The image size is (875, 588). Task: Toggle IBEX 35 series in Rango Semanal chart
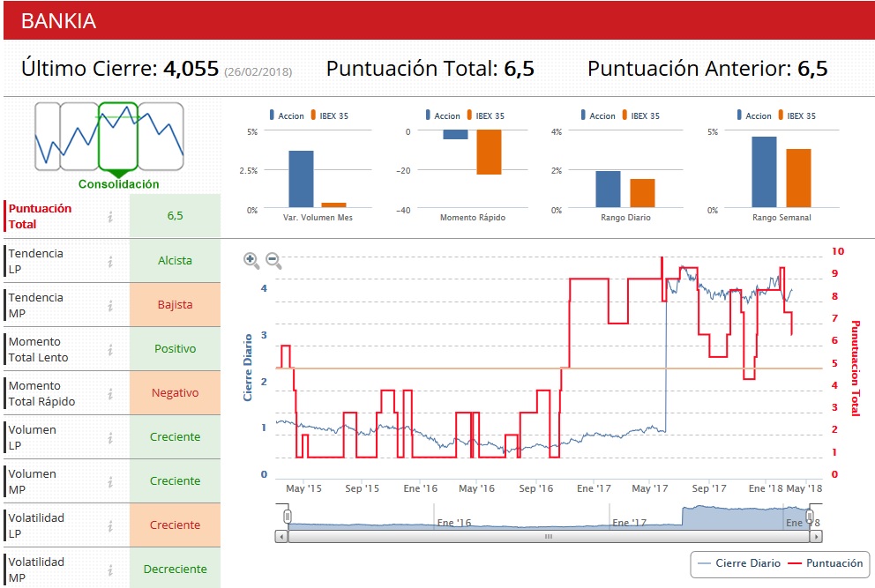click(x=796, y=115)
